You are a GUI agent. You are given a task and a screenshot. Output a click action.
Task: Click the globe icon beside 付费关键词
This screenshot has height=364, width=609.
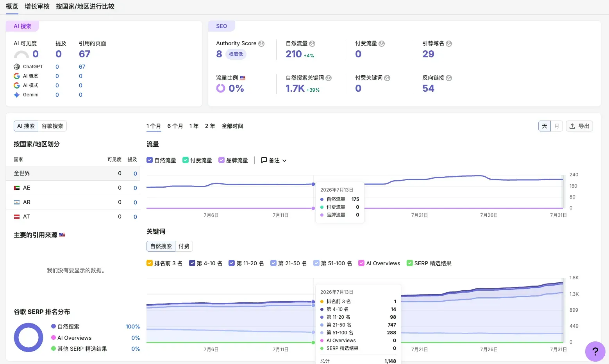(387, 78)
